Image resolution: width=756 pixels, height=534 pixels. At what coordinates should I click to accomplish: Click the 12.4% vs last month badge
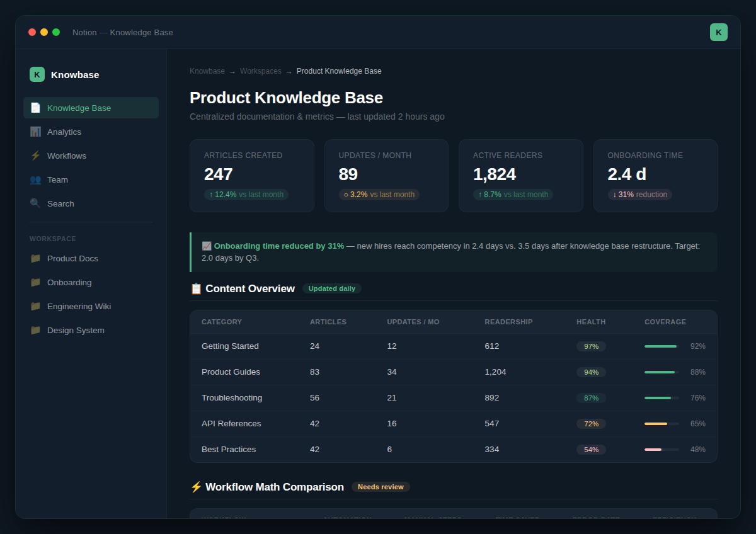246,195
